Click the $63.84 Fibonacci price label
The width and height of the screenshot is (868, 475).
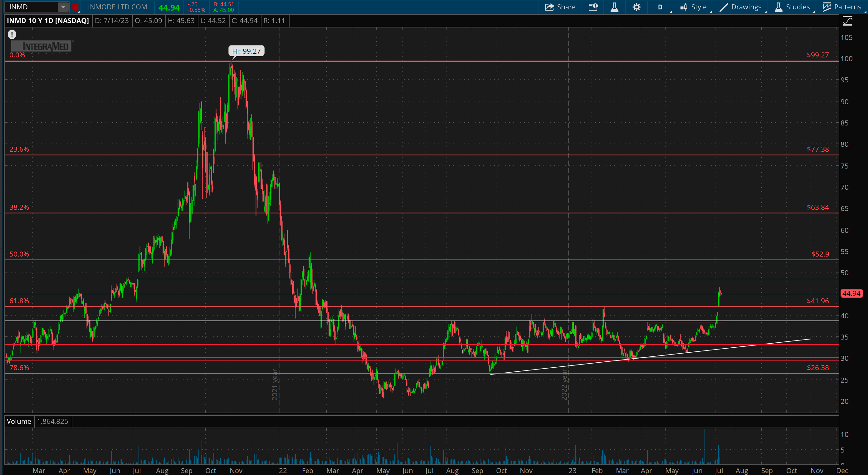pos(818,207)
